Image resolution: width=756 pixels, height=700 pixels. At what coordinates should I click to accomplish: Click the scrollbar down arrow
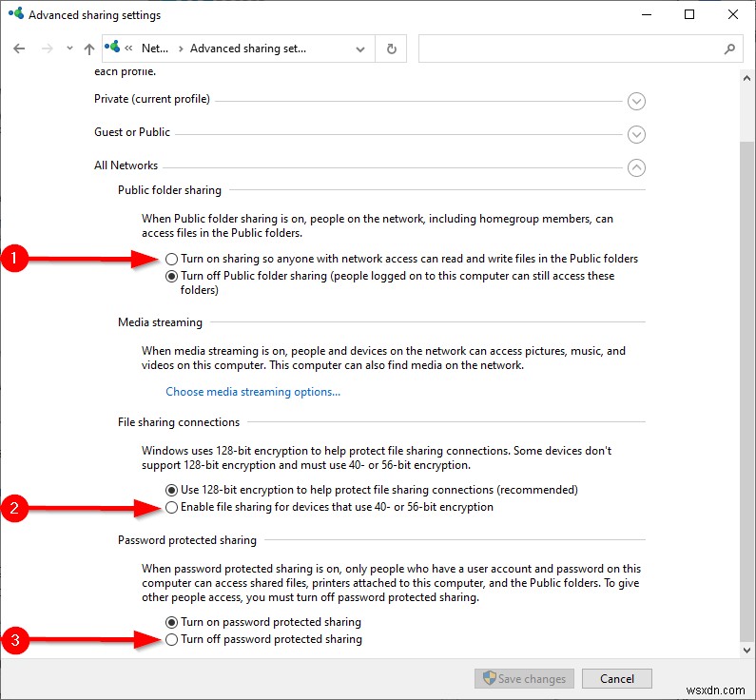[x=746, y=651]
